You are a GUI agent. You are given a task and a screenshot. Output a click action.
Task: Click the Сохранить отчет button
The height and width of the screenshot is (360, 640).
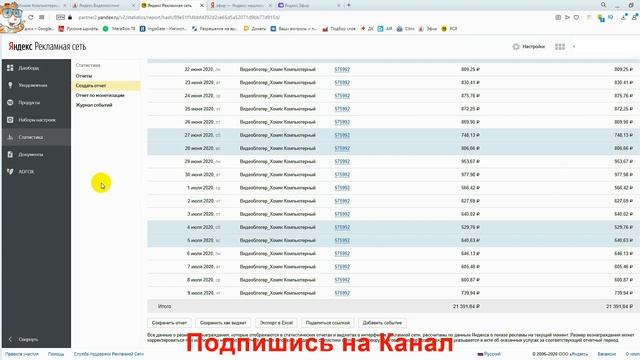pyautogui.click(x=169, y=323)
